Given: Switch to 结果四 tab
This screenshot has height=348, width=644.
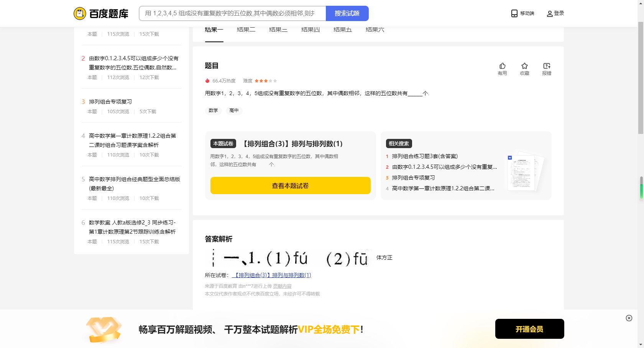Looking at the screenshot, I should (310, 30).
